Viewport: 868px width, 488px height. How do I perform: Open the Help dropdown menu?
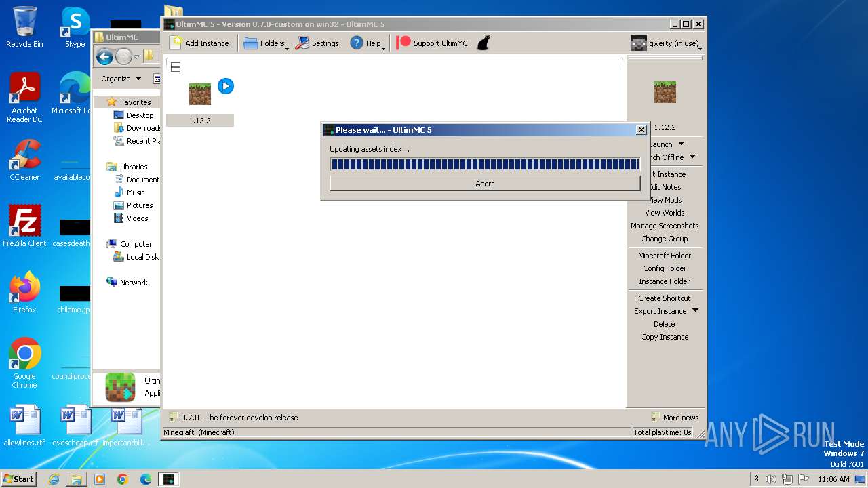pyautogui.click(x=368, y=43)
